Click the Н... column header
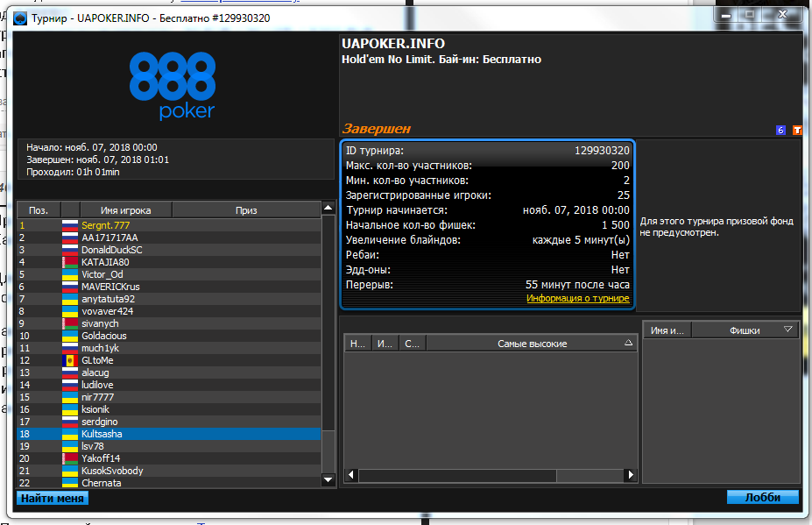The width and height of the screenshot is (812, 525). point(358,343)
